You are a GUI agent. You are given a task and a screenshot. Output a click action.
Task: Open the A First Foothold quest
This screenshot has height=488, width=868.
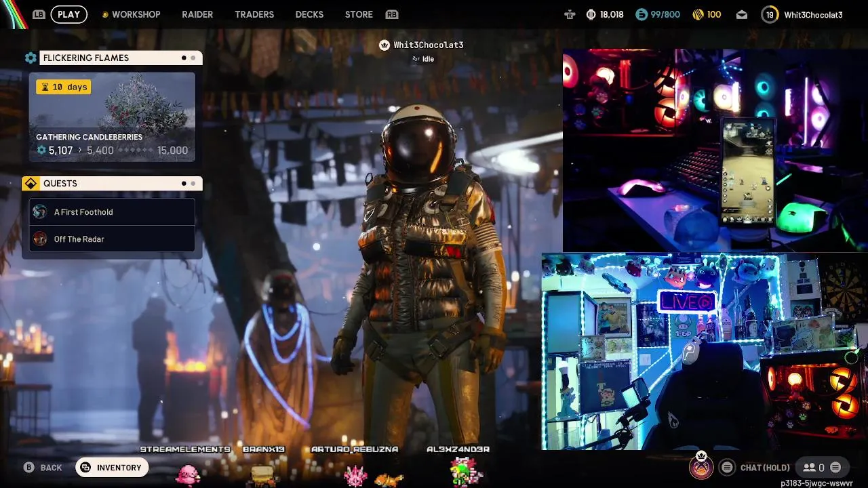[112, 212]
